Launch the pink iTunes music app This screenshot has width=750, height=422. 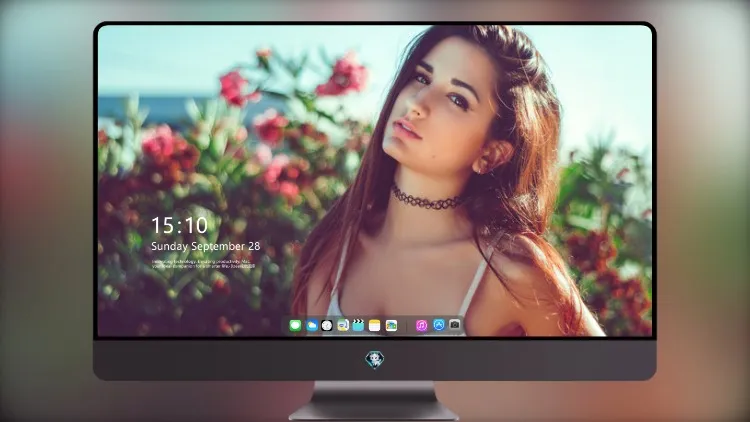pos(421,326)
